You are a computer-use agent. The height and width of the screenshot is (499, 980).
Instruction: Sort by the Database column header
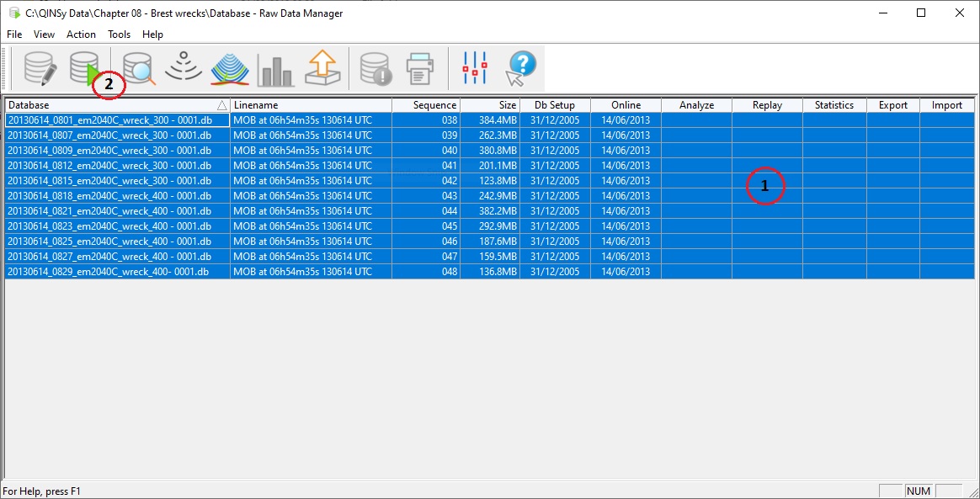click(x=109, y=105)
